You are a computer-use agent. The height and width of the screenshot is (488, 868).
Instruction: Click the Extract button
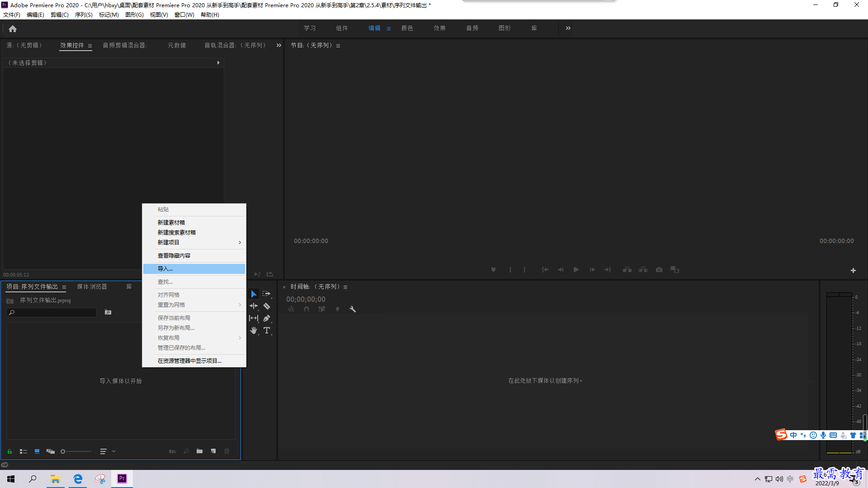point(643,270)
